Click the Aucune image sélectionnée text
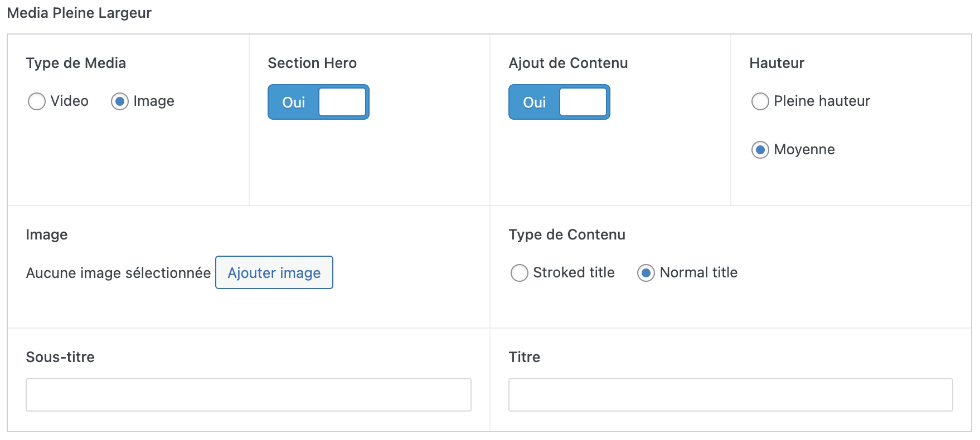980x440 pixels. click(x=118, y=273)
